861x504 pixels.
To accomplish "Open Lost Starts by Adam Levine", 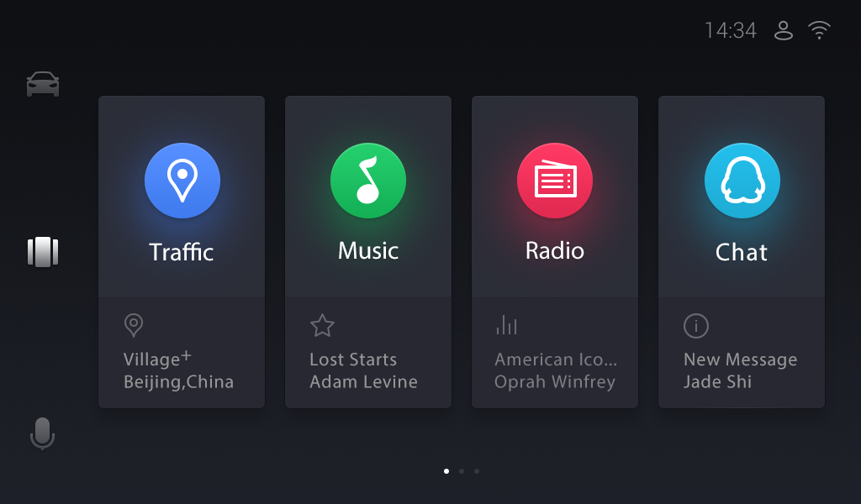I will (363, 370).
